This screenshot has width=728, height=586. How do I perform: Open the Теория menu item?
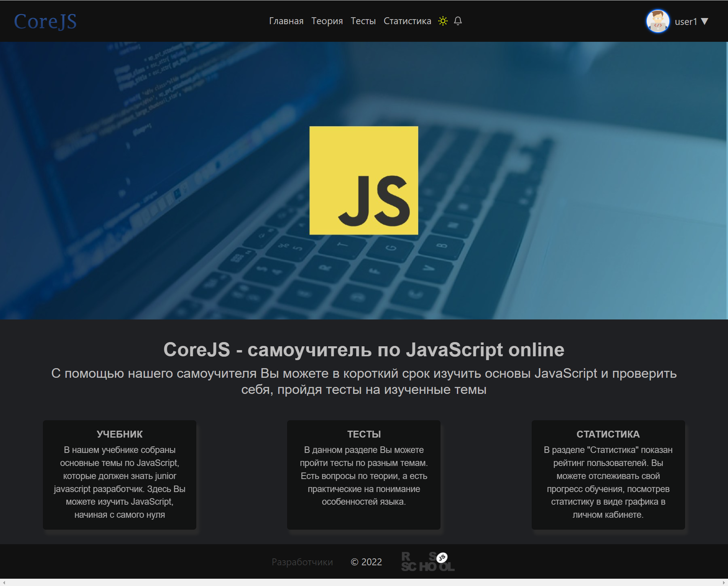[327, 21]
